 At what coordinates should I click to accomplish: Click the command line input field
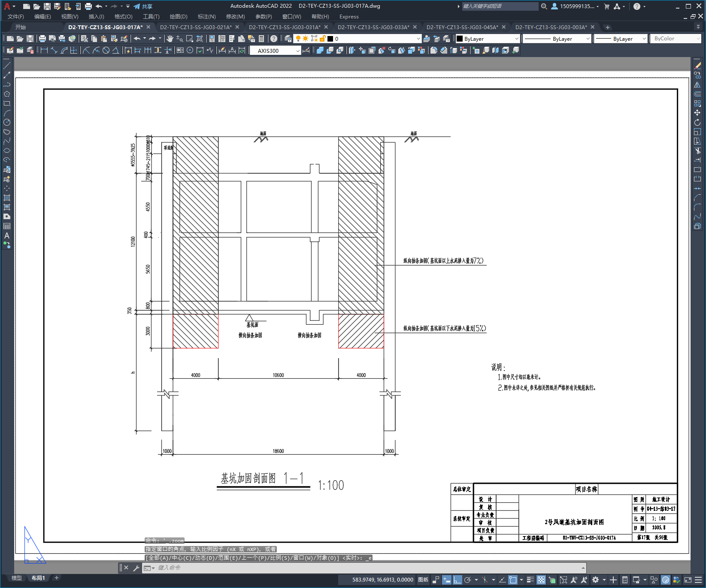(364, 568)
